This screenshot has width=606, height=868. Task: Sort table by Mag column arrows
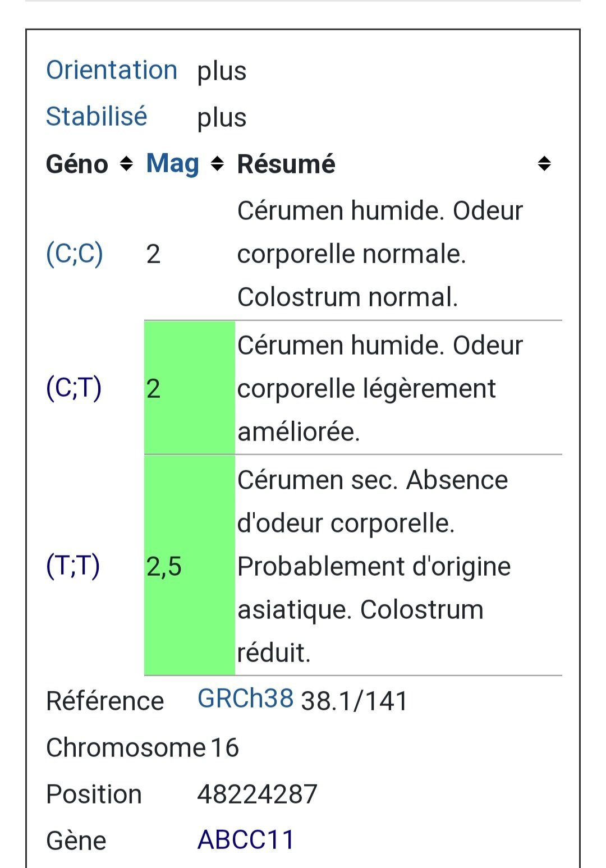217,164
